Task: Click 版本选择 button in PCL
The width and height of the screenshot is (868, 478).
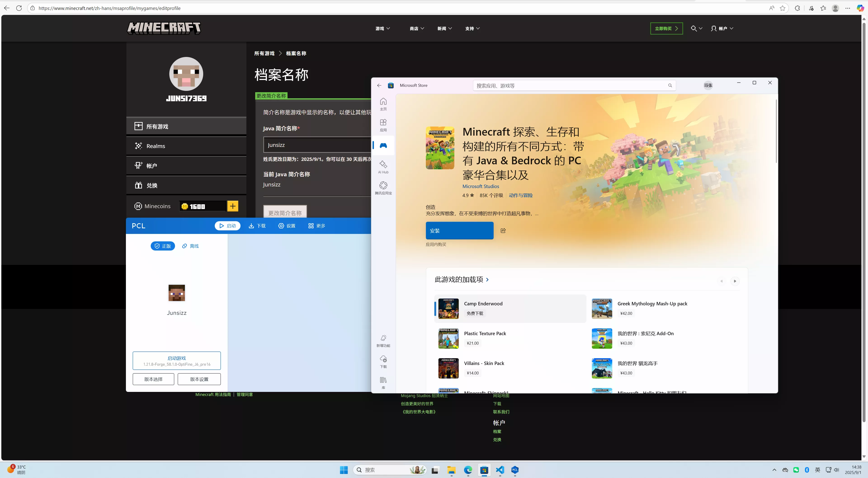Action: pyautogui.click(x=153, y=379)
